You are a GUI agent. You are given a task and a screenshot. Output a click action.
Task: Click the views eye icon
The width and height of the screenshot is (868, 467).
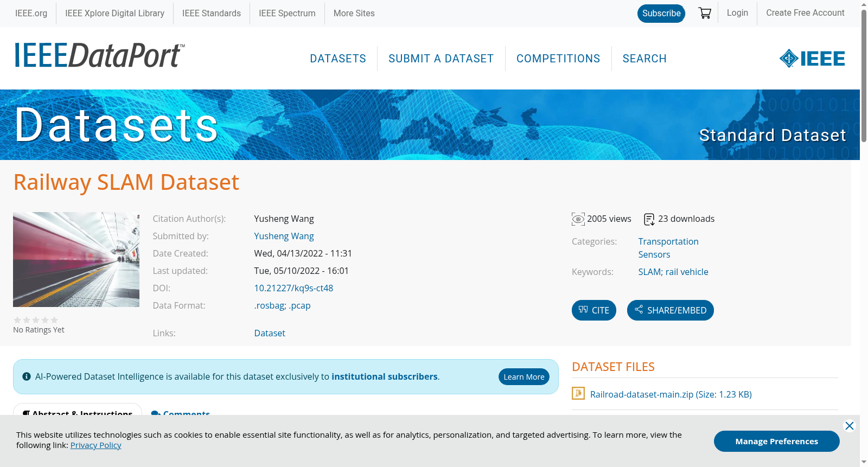(578, 219)
